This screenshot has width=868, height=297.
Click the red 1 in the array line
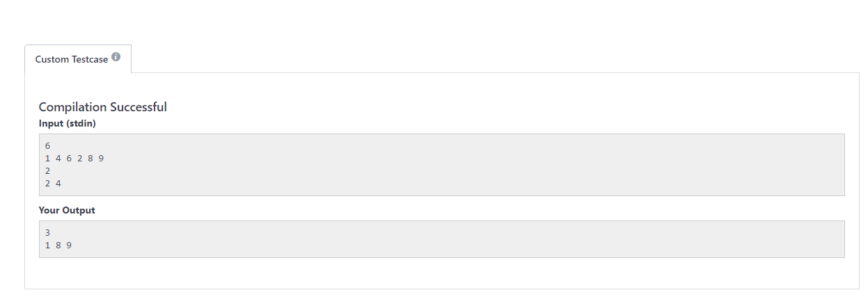pos(47,159)
